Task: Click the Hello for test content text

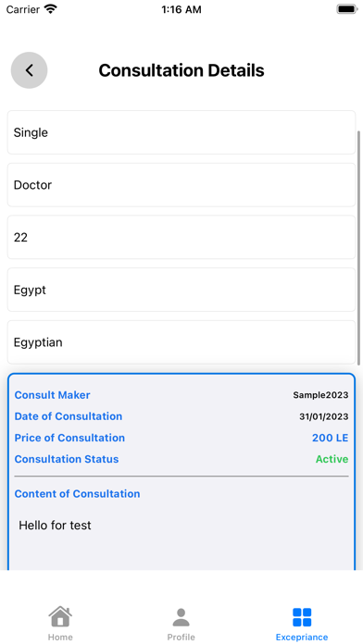Action: (55, 525)
